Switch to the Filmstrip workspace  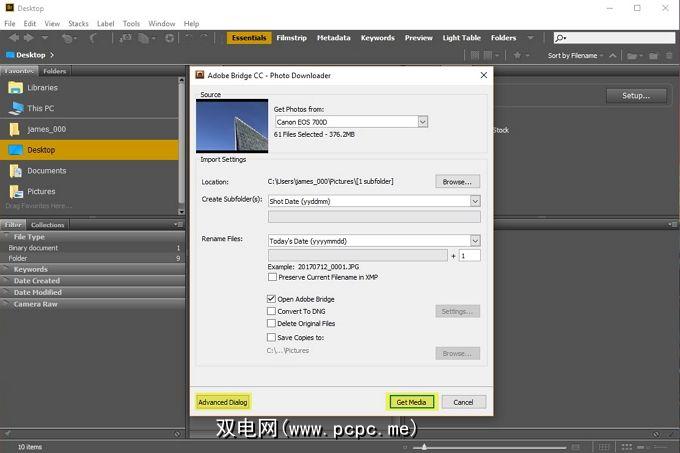click(291, 38)
